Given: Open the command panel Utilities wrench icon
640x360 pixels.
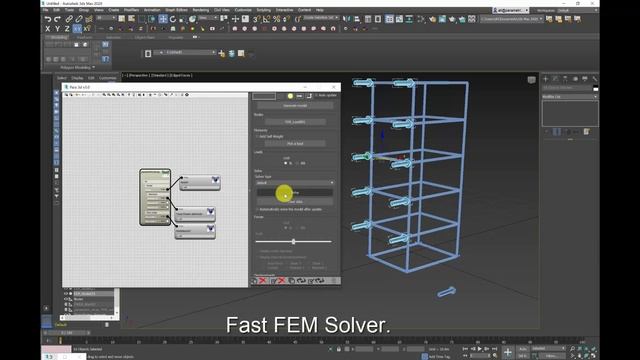Looking at the screenshot, I should pos(595,78).
